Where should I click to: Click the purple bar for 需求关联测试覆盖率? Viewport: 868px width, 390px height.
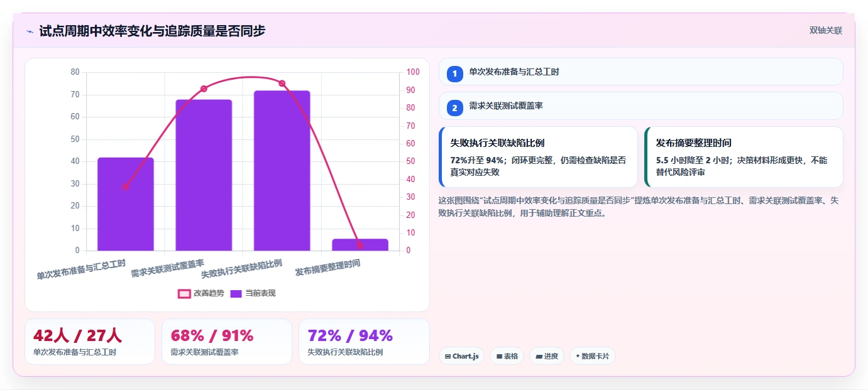pyautogui.click(x=204, y=175)
